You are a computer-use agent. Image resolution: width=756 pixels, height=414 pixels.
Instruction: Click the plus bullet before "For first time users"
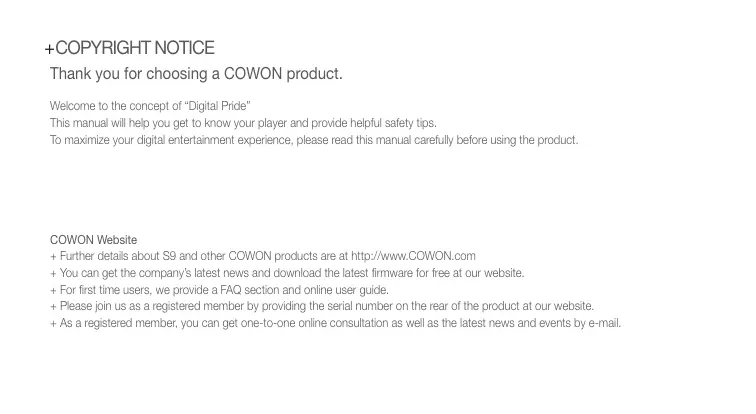(54, 290)
